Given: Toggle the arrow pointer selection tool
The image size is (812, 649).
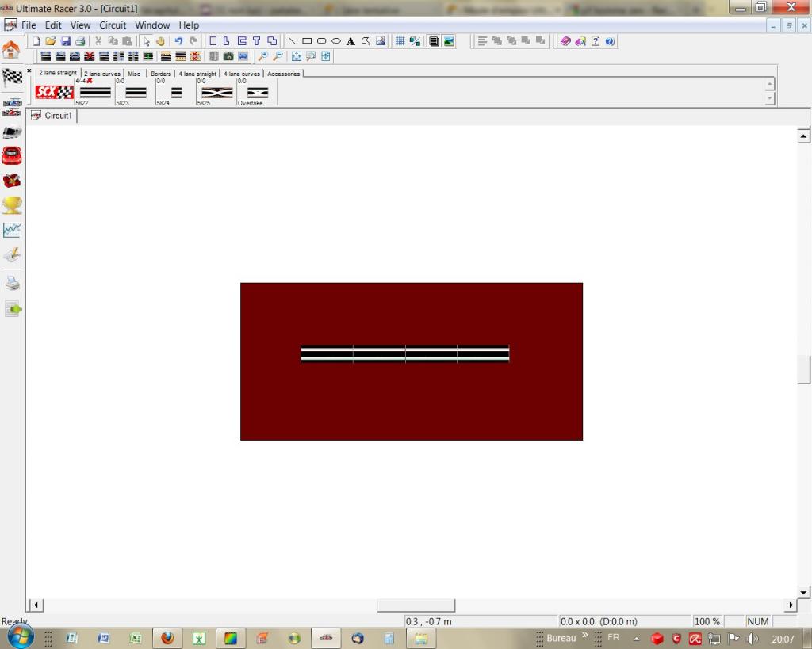Looking at the screenshot, I should point(147,41).
